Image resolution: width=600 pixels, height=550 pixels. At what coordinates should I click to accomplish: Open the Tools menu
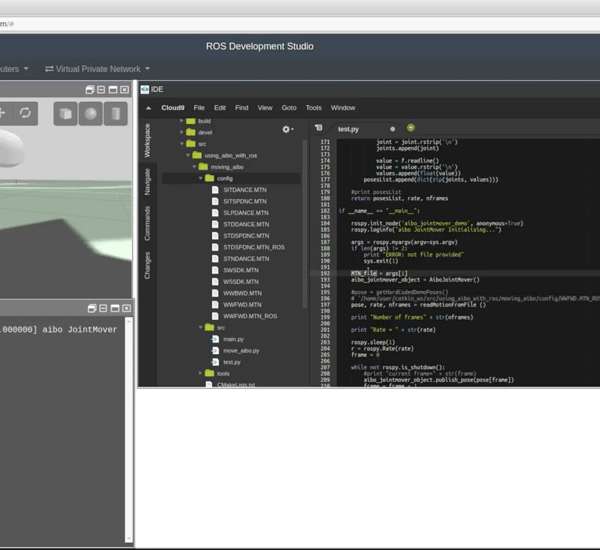pos(313,108)
